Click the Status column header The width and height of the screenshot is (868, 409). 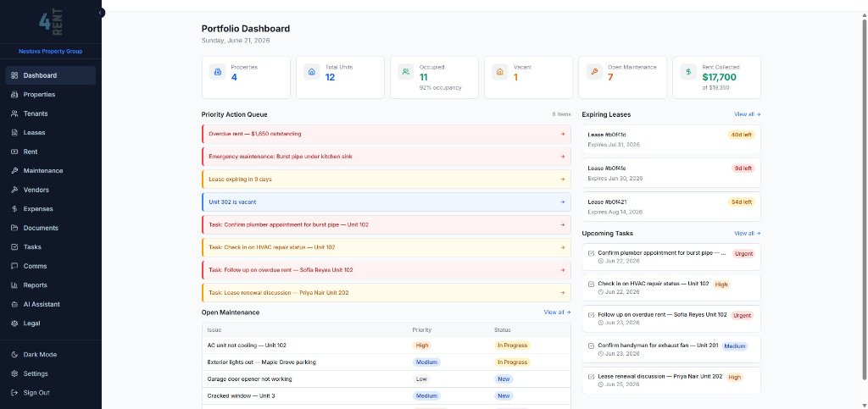pos(502,330)
